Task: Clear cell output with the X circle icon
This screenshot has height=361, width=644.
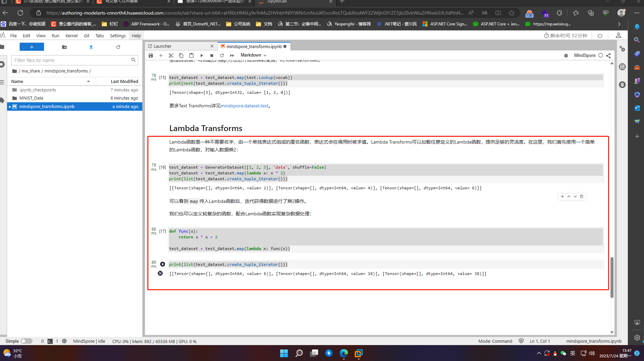Action: click(x=160, y=273)
